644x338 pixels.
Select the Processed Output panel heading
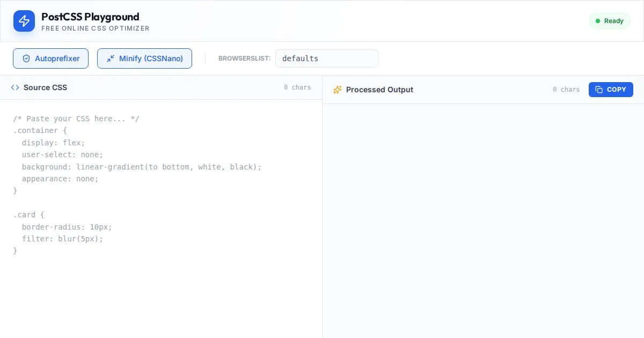pos(379,90)
